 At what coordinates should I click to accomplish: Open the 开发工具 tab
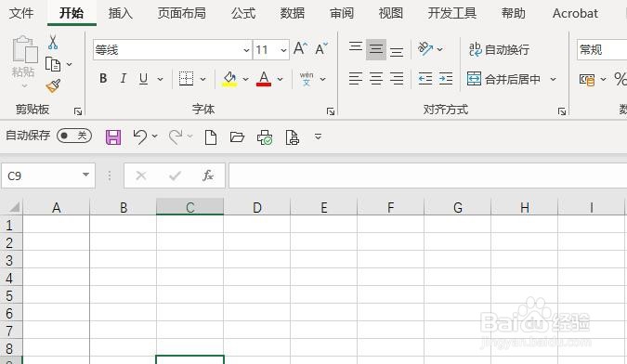point(452,13)
